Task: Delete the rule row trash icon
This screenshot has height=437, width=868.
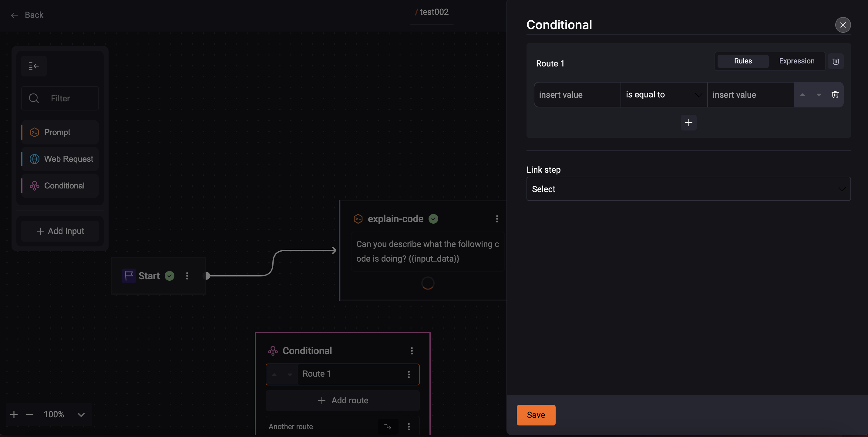Action: 835,95
